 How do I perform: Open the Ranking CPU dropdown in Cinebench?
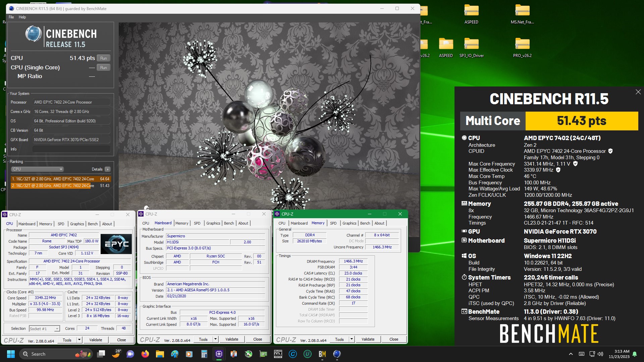tap(37, 169)
